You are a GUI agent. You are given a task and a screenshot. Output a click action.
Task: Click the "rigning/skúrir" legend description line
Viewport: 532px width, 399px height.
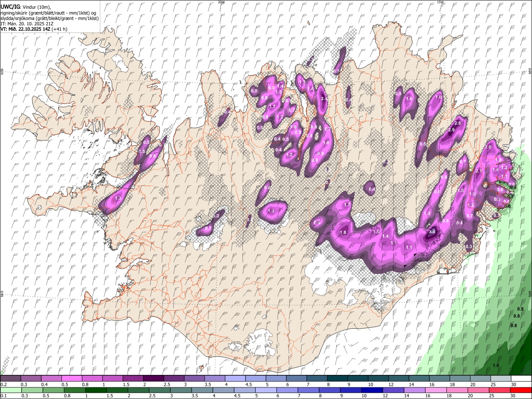[48, 12]
